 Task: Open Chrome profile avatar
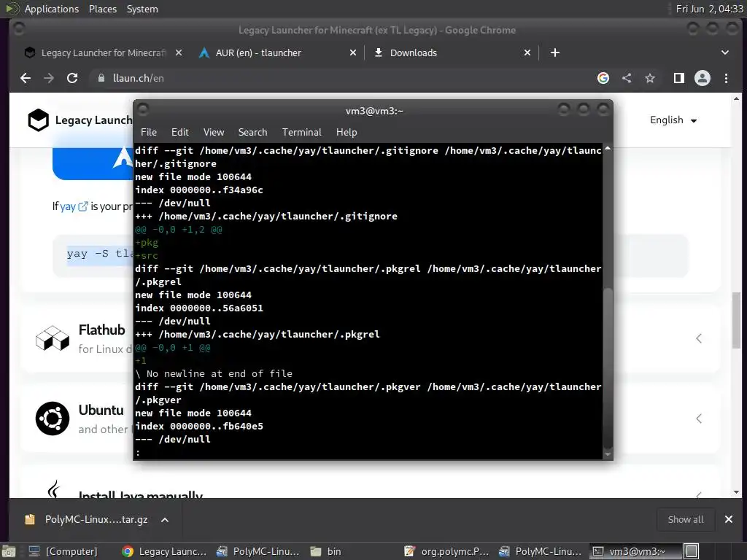tap(703, 78)
